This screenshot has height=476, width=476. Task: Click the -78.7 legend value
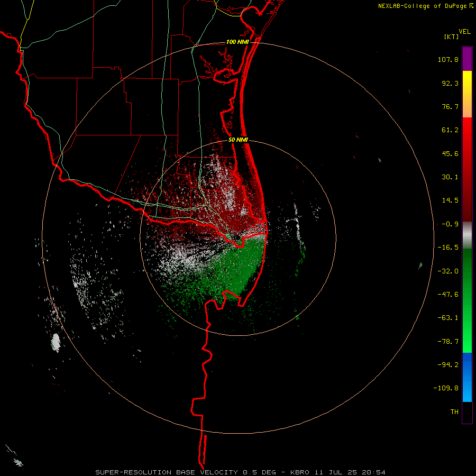(448, 342)
